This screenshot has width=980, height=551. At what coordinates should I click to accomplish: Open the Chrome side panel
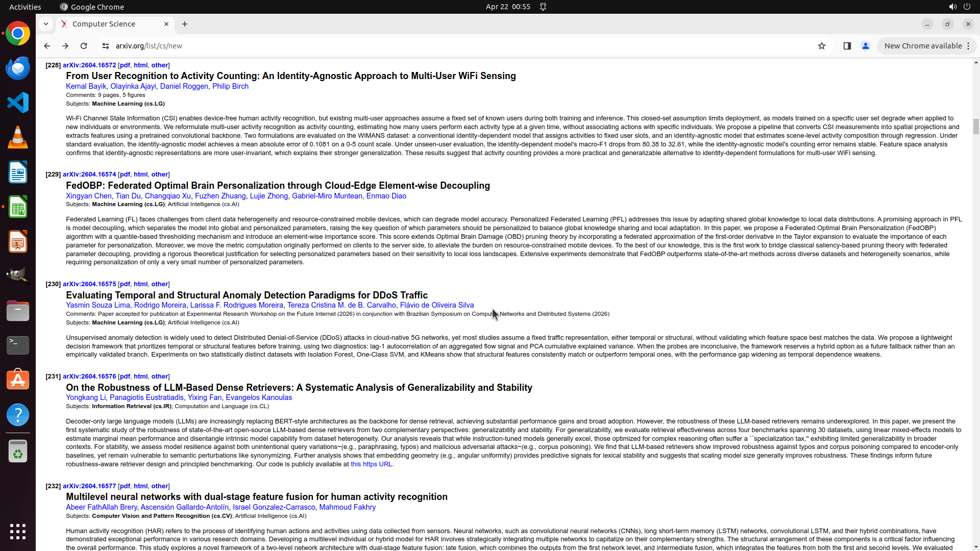tap(847, 46)
